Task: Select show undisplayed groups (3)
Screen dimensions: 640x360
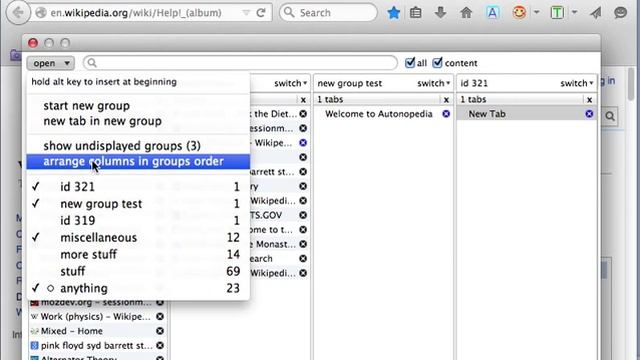Action: point(138,146)
